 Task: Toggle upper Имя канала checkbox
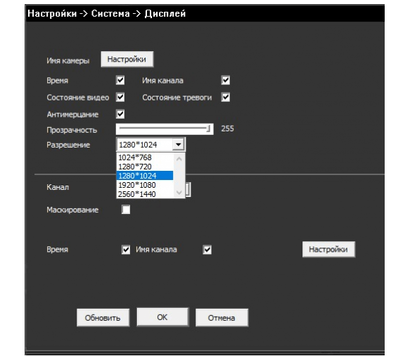[226, 80]
